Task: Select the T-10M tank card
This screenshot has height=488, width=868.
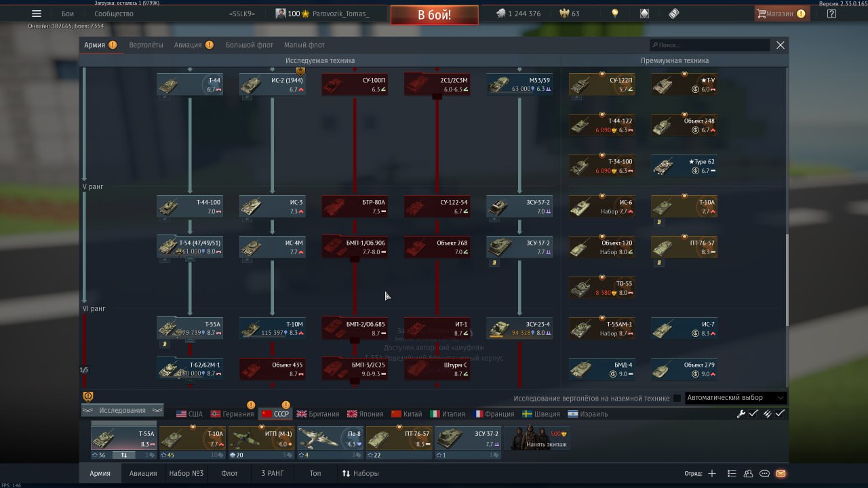Action: click(x=273, y=328)
